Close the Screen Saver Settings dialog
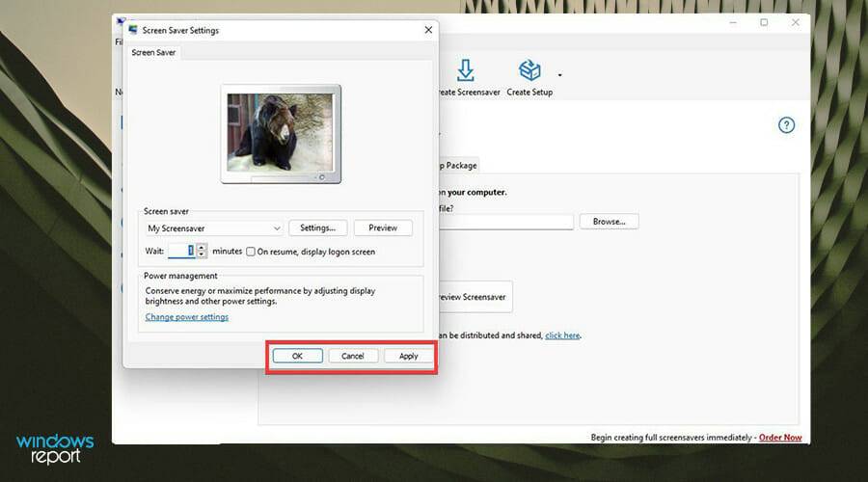868x482 pixels. [x=428, y=30]
